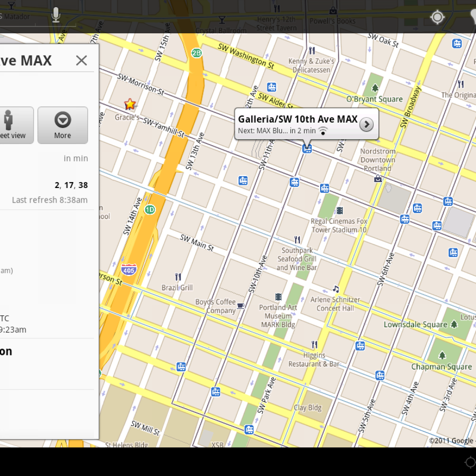Viewport: 476px width, 476px height.
Task: Select O'Bryant Square park tree icon
Action: (375, 88)
